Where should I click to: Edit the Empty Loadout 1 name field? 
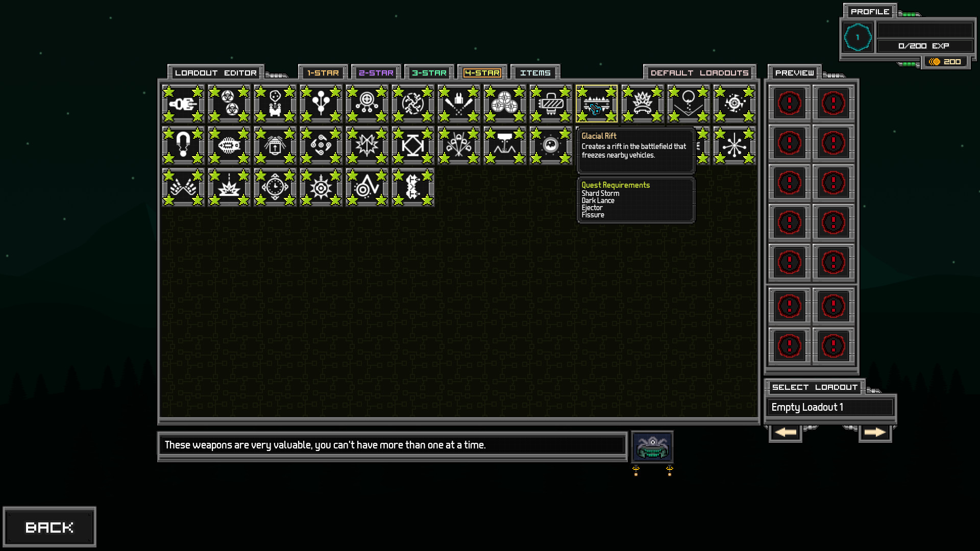coord(830,407)
